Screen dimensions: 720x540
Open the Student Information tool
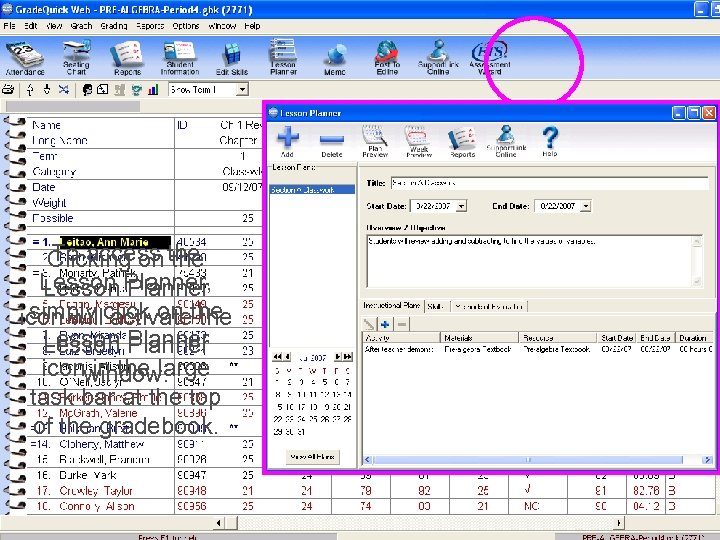[x=180, y=58]
